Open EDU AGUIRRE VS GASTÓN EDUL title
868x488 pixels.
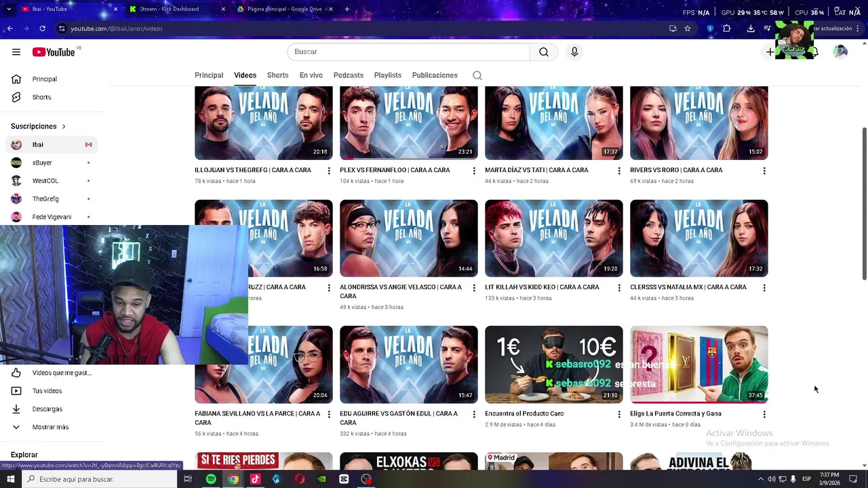(x=399, y=418)
